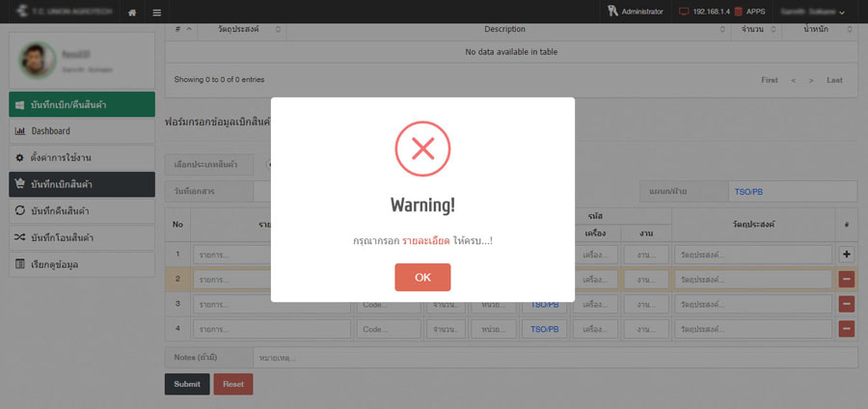
Task: Click Reset button
Action: 233,384
